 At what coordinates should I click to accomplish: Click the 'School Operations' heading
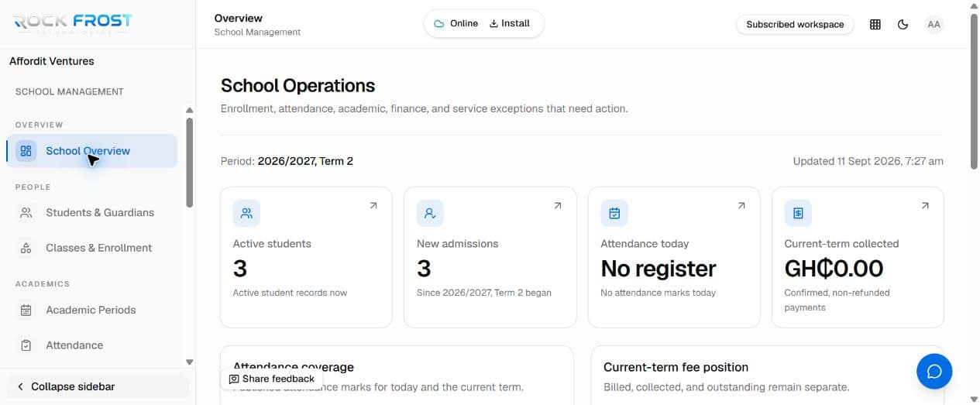coord(297,86)
